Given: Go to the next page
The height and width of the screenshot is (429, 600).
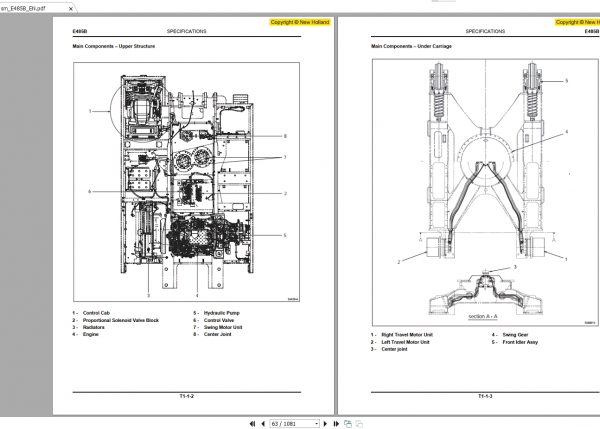Looking at the screenshot, I should 325,424.
